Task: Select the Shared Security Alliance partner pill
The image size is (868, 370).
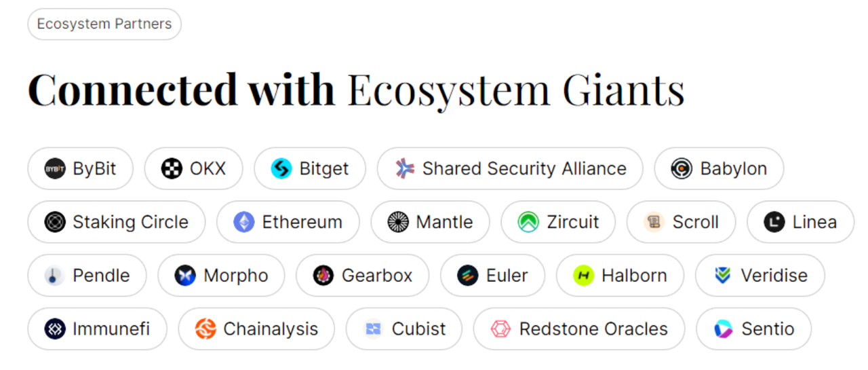Action: [510, 168]
